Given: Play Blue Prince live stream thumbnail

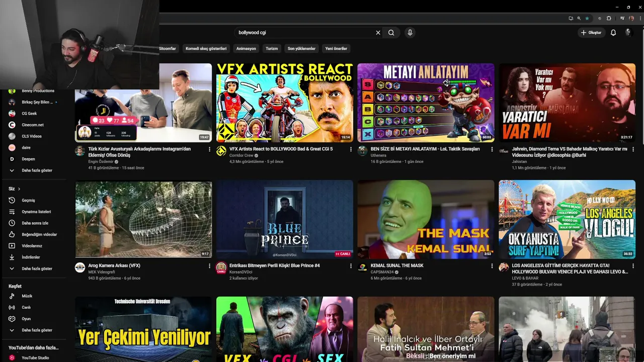Looking at the screenshot, I should tap(285, 219).
